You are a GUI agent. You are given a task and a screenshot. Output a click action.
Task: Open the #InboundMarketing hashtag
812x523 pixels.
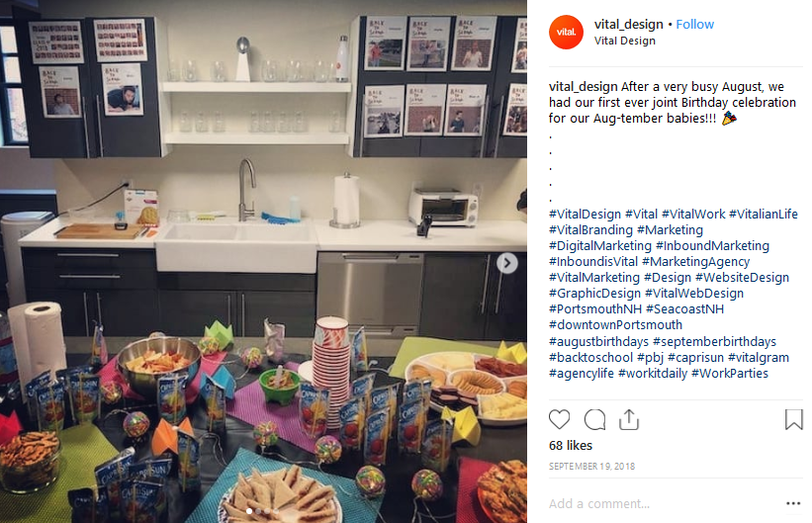point(712,245)
